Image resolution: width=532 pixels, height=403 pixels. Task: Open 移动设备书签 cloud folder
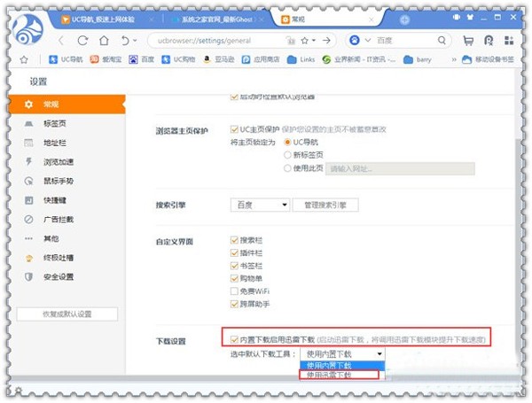point(489,59)
